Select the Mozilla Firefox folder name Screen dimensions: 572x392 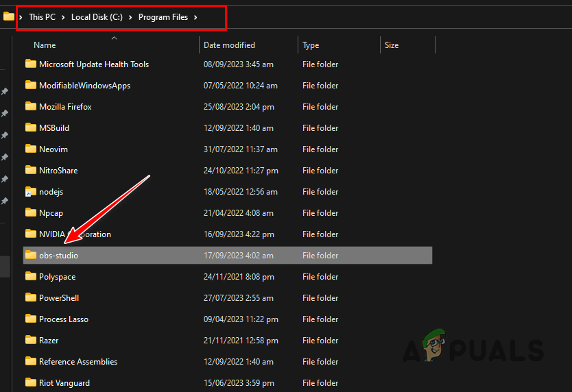(x=65, y=106)
